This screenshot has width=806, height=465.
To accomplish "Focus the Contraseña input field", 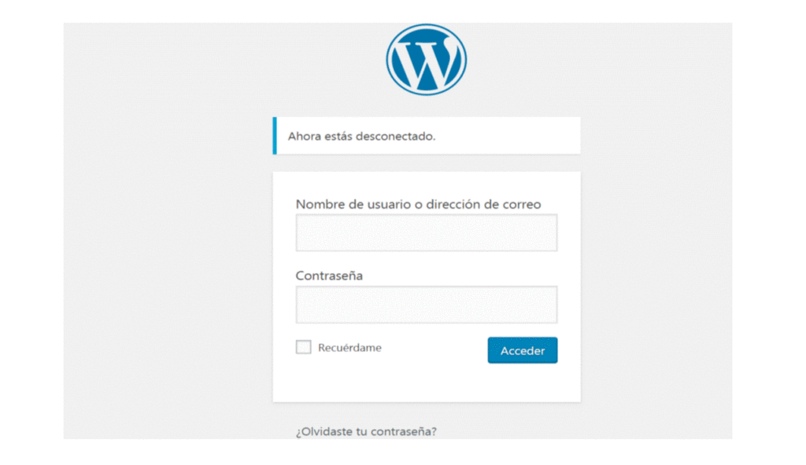I will tap(426, 305).
